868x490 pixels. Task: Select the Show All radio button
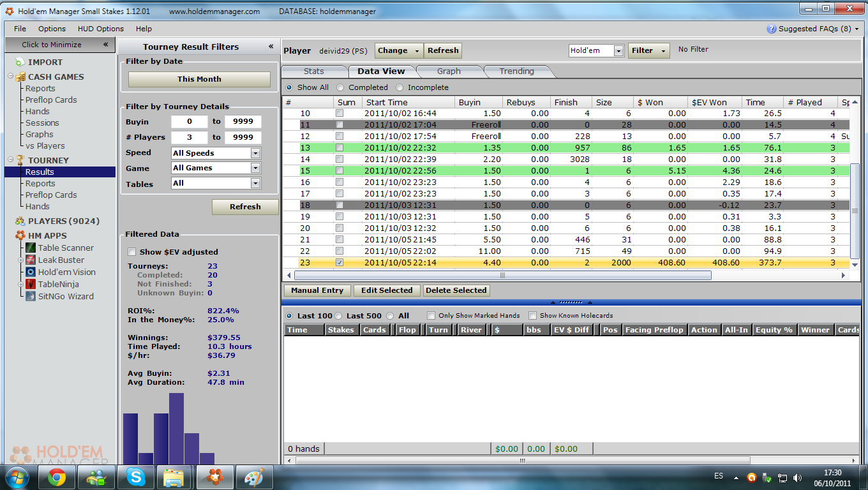pos(289,87)
